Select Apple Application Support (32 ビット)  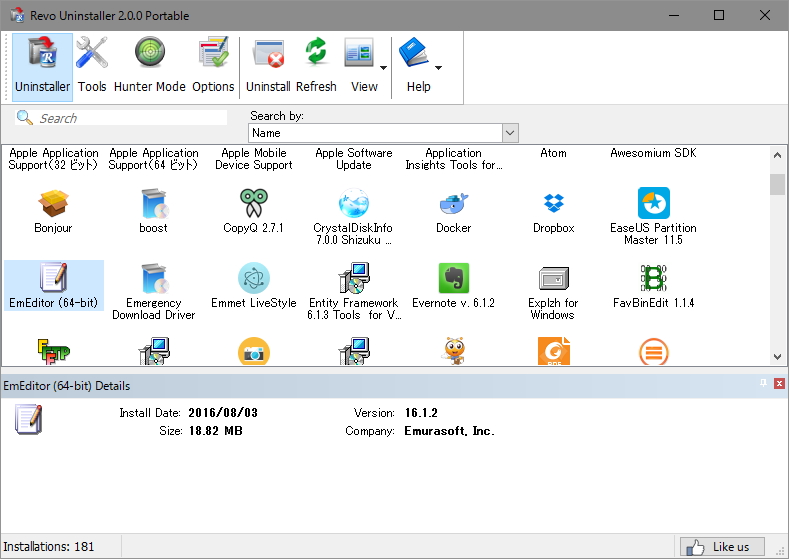click(x=53, y=159)
